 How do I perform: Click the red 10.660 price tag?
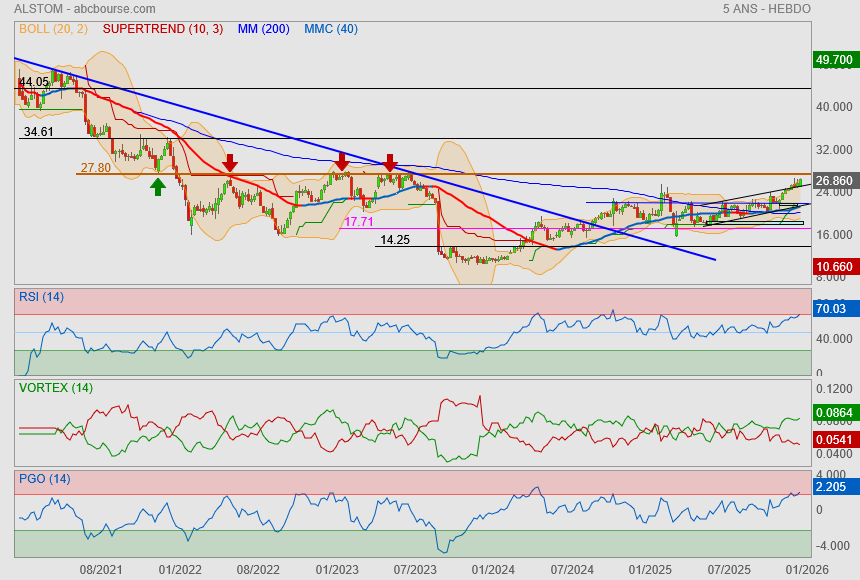(834, 267)
